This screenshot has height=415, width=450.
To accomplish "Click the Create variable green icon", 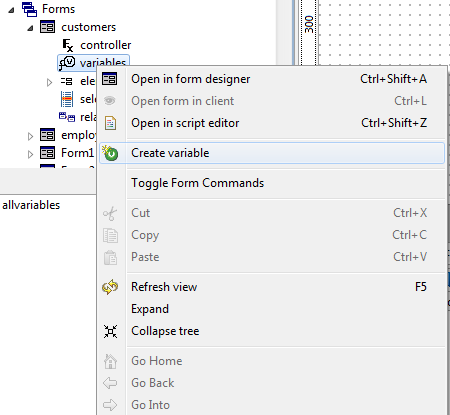I will [110, 153].
